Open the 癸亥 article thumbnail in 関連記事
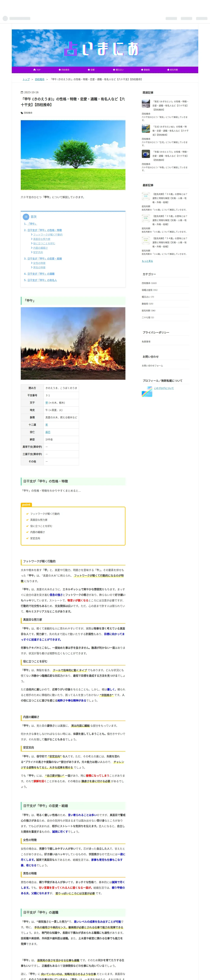The image size is (210, 980). coord(146,104)
